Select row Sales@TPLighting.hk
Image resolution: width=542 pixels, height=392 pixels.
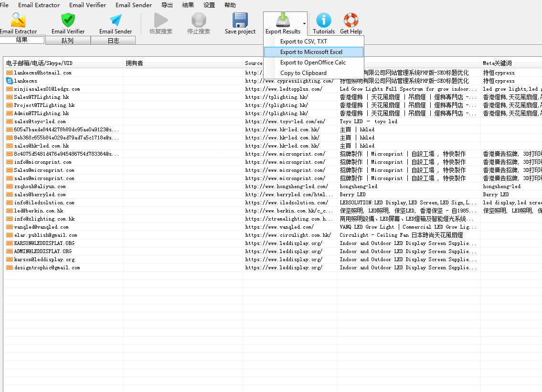coord(273,97)
